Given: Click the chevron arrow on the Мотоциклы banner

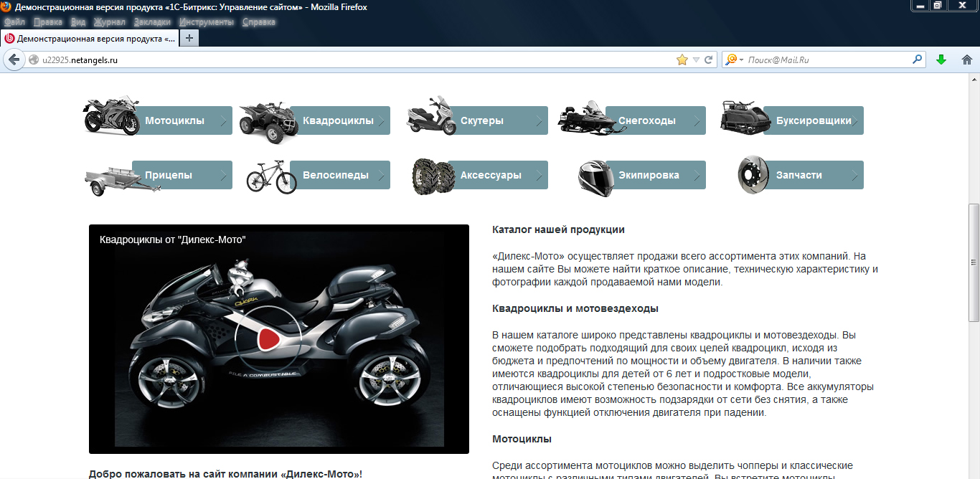Looking at the screenshot, I should coord(225,120).
